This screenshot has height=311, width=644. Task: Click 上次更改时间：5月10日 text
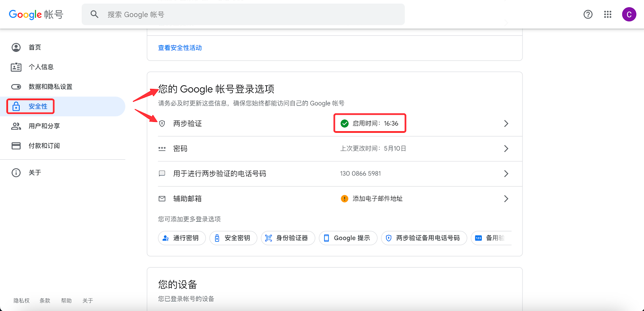tap(373, 149)
